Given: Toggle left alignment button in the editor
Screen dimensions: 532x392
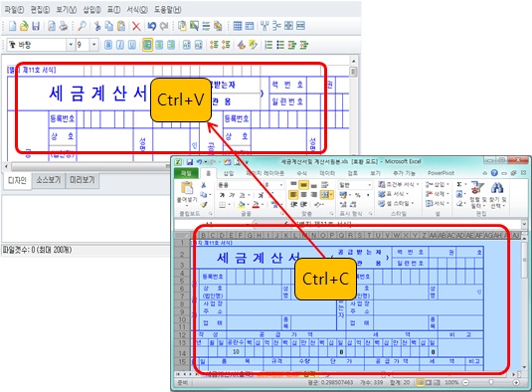Looking at the screenshot, I should (x=147, y=45).
